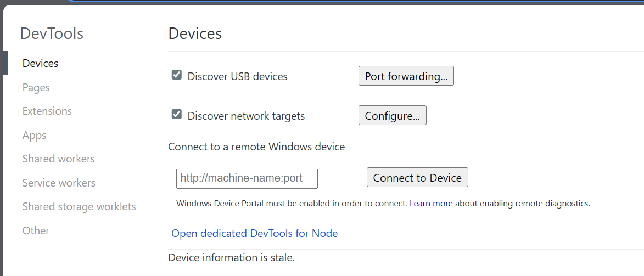The height and width of the screenshot is (276, 644).
Task: Select the Other sidebar item
Action: (36, 230)
